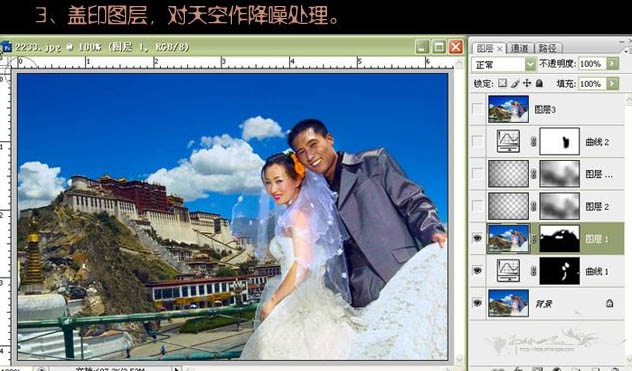Switch to the 路径 tab
This screenshot has height=371, width=632.
[x=547, y=48]
